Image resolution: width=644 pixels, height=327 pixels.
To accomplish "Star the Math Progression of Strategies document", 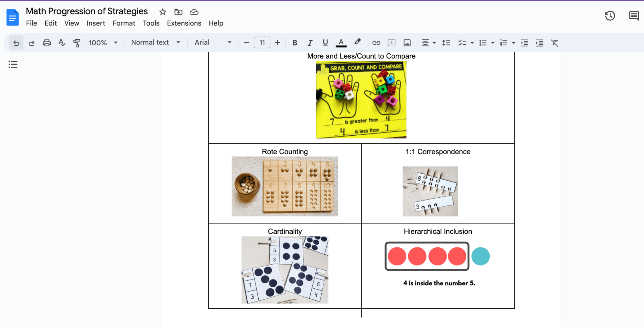I will (x=162, y=12).
